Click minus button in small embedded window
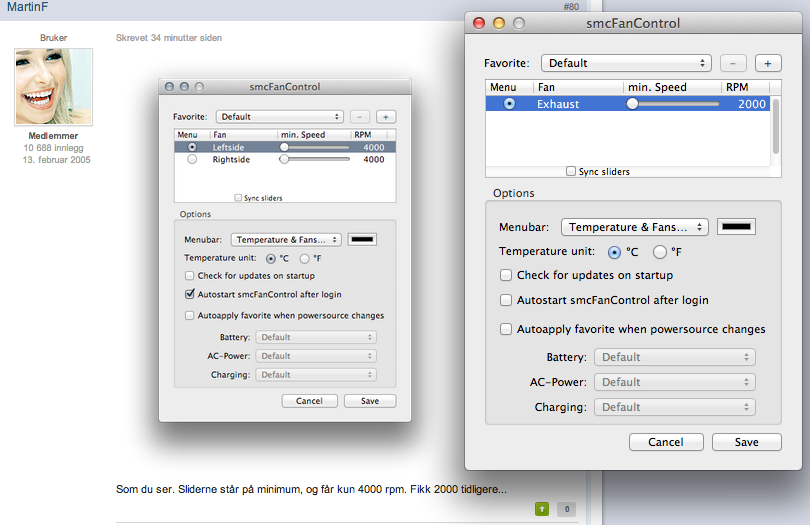Viewport: 810px width, 525px height. (x=360, y=117)
